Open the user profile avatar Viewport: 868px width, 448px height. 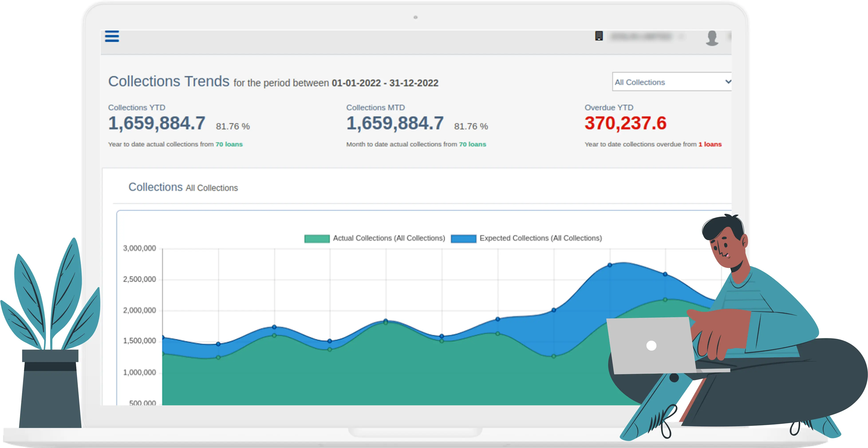coord(712,38)
